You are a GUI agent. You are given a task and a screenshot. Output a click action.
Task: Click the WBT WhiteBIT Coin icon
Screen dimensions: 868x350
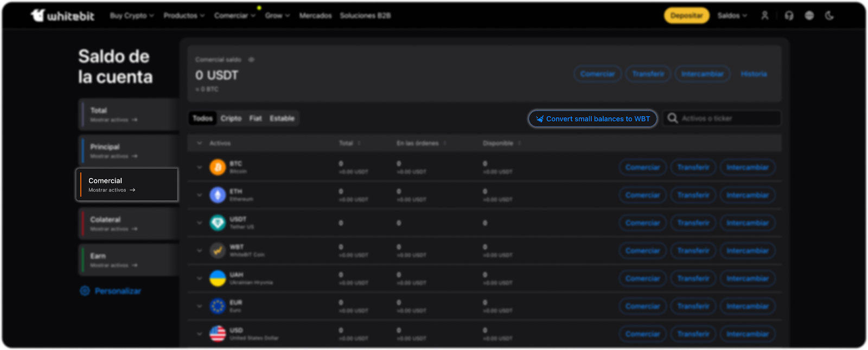click(x=218, y=251)
